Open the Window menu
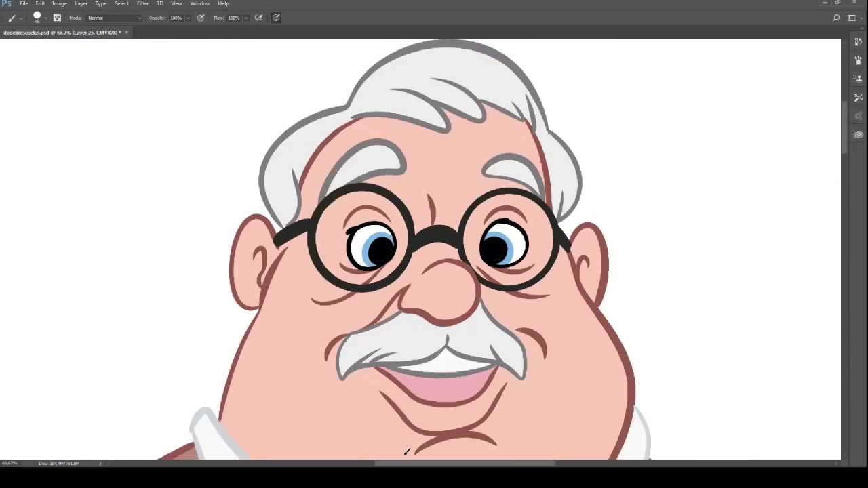The width and height of the screenshot is (868, 488). pos(199,3)
